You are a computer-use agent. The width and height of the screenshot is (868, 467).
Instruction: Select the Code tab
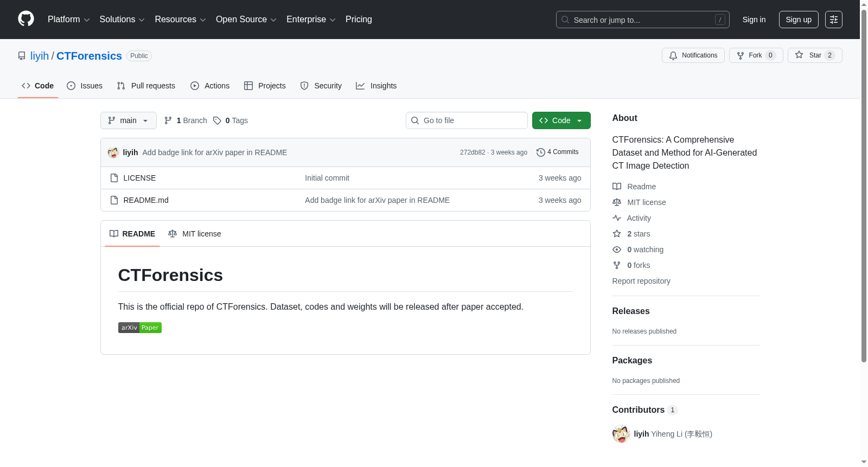pyautogui.click(x=38, y=86)
